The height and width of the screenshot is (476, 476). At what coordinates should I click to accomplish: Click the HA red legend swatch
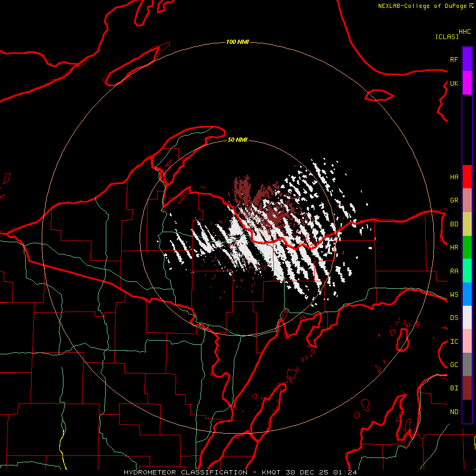tap(467, 177)
